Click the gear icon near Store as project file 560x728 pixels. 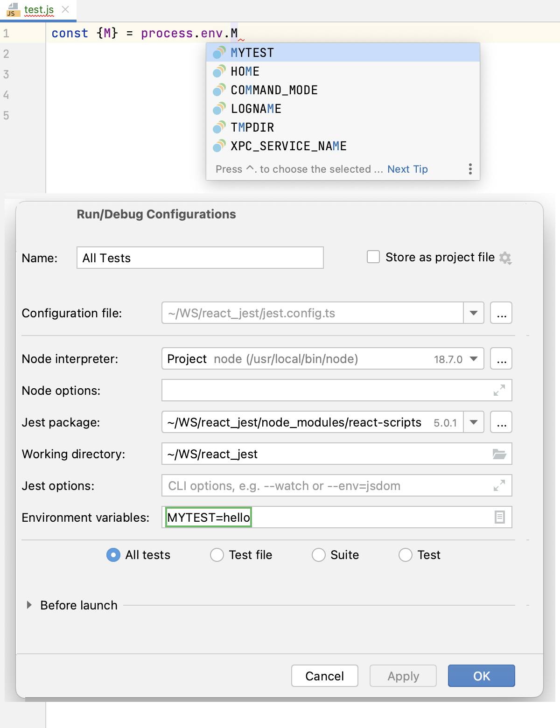506,258
